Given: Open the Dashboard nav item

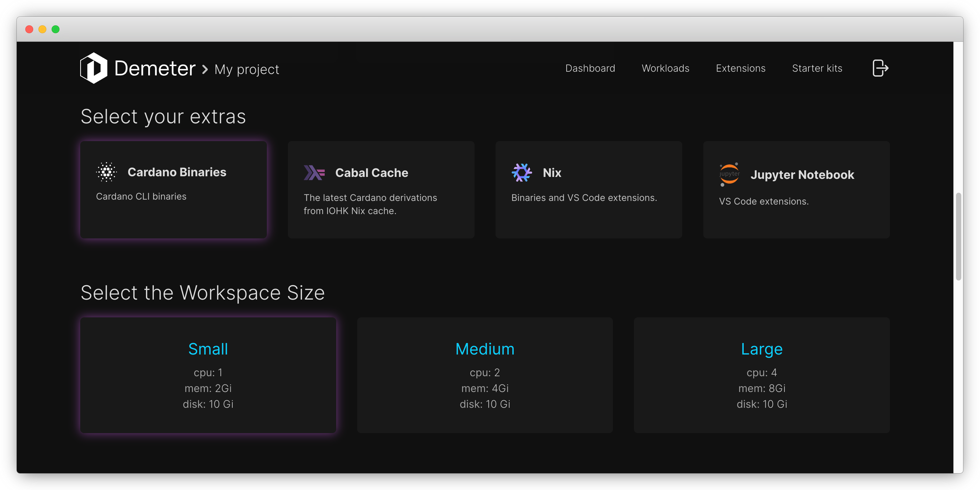Looking at the screenshot, I should 590,68.
